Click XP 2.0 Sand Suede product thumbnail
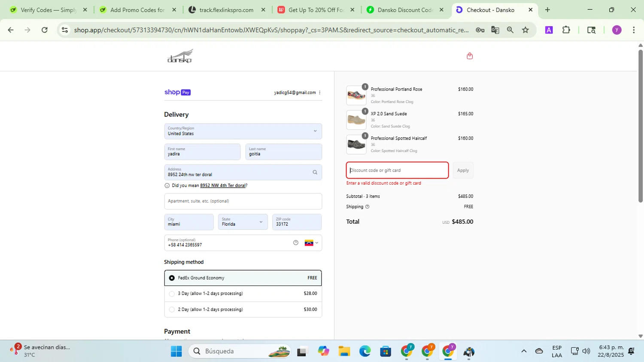 tap(356, 120)
